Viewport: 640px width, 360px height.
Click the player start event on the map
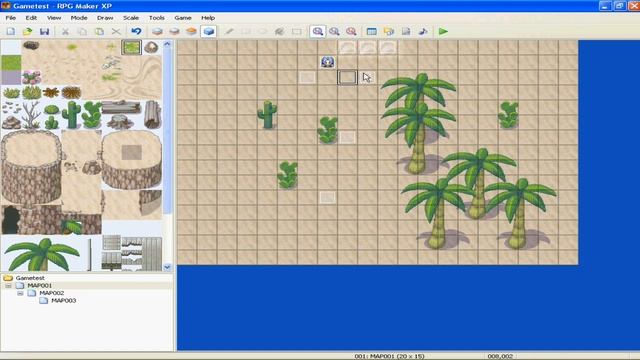tap(327, 62)
